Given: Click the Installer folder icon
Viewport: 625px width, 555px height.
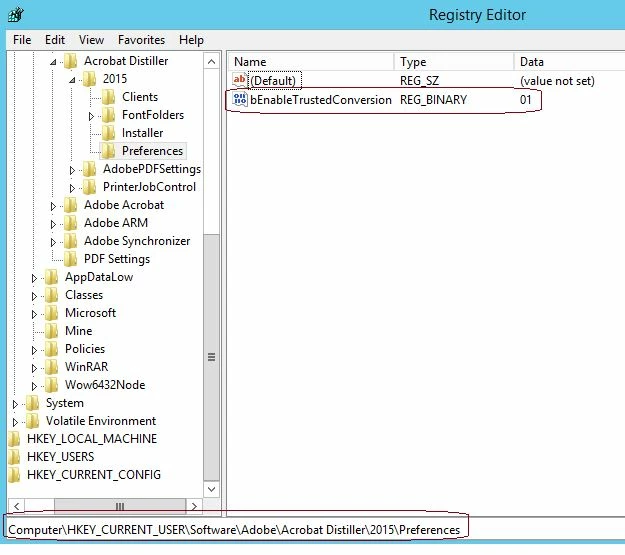Looking at the screenshot, I should point(109,133).
